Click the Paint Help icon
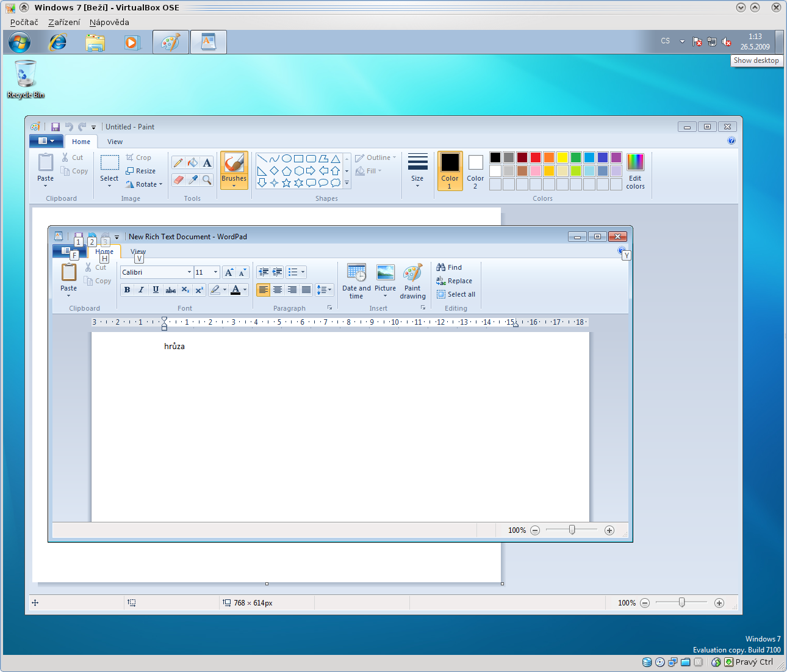 pyautogui.click(x=731, y=140)
